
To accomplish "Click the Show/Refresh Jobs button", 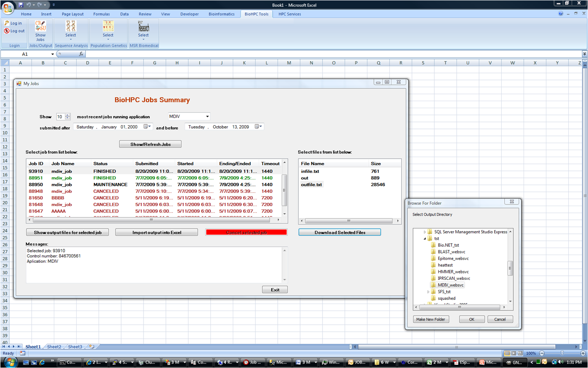I will [x=150, y=144].
